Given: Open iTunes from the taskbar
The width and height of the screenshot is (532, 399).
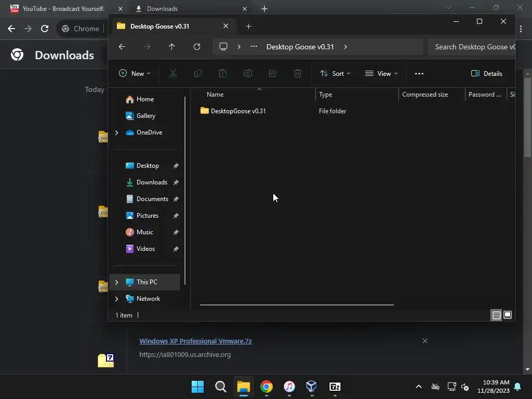Looking at the screenshot, I should tap(289, 387).
